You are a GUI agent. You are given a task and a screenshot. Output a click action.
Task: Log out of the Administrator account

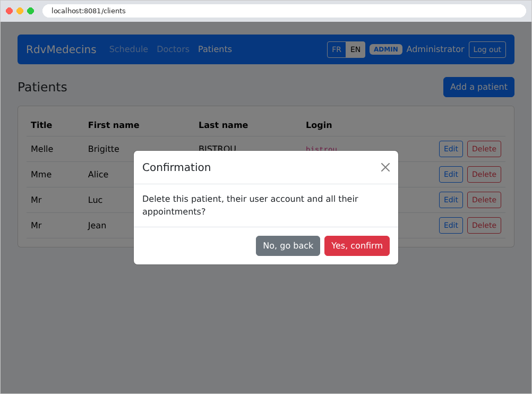pos(487,49)
